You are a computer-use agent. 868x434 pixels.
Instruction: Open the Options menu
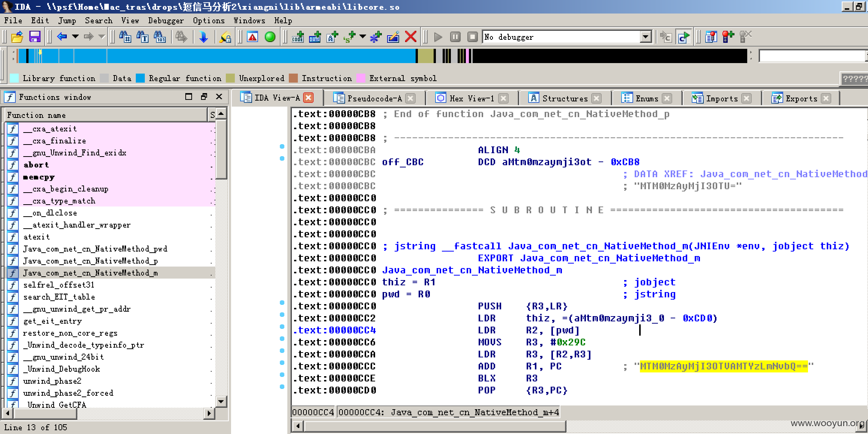coord(209,21)
